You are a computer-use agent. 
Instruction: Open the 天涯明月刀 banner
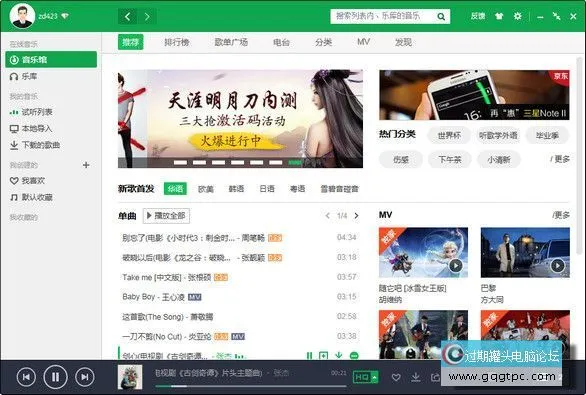(240, 119)
